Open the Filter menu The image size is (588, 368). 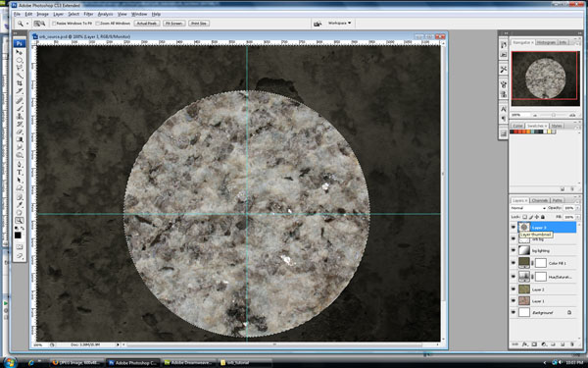[88, 14]
